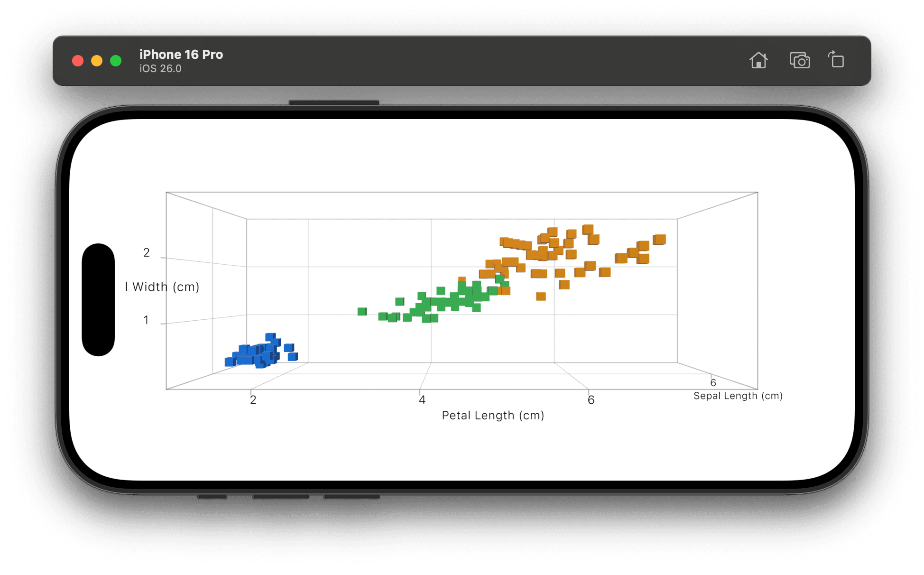Click the simulator Home button icon
The height and width of the screenshot is (575, 924).
(758, 61)
